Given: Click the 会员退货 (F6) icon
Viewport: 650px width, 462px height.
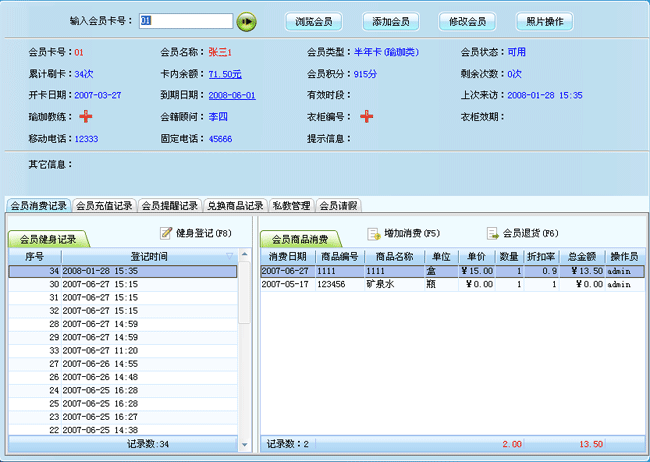Looking at the screenshot, I should pyautogui.click(x=493, y=233).
